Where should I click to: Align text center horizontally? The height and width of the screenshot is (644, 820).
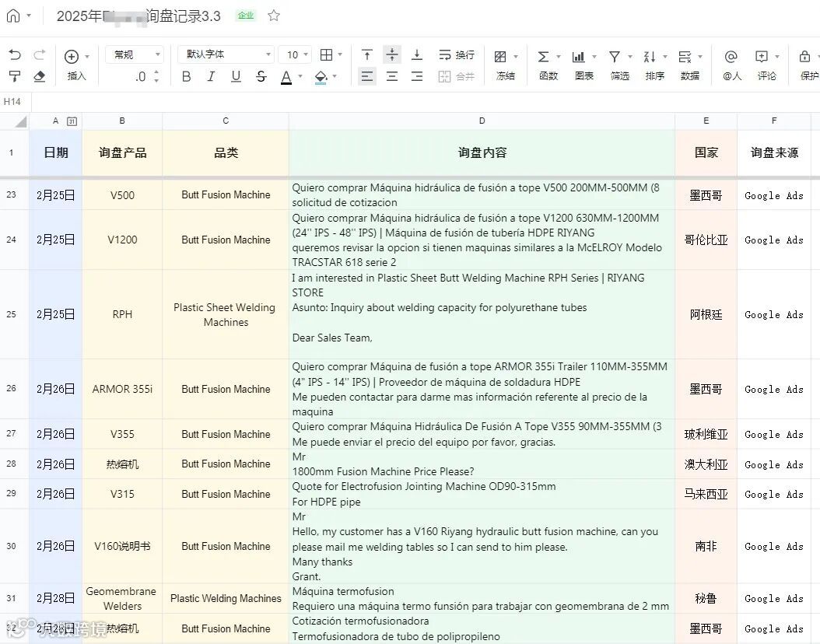point(391,76)
